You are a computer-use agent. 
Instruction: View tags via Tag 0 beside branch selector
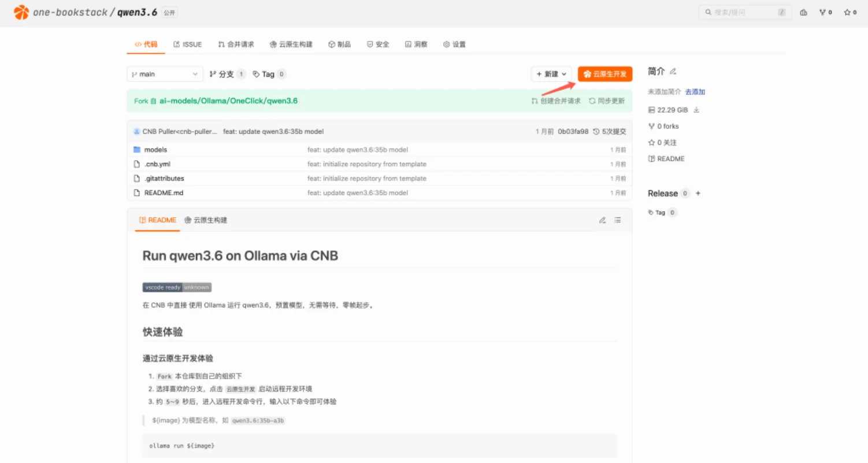[269, 74]
